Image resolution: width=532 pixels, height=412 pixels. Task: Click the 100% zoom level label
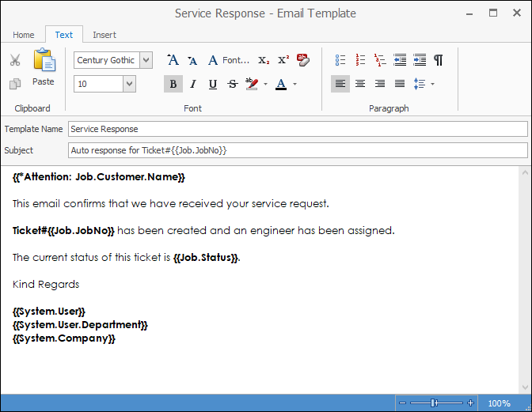coord(499,403)
